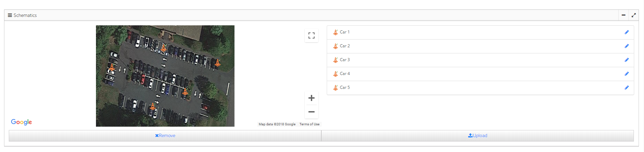Open the Schematics hamburger menu icon
Screen dimensions: 644x152
[10, 15]
